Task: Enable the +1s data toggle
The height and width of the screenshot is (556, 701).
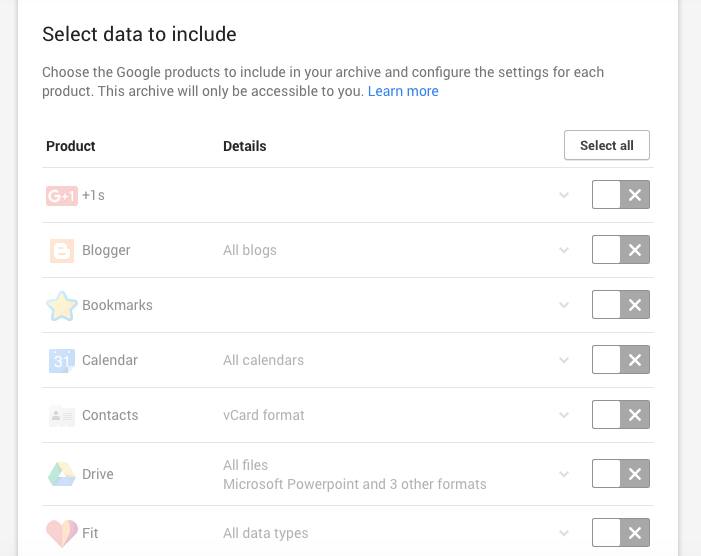Action: (x=621, y=195)
